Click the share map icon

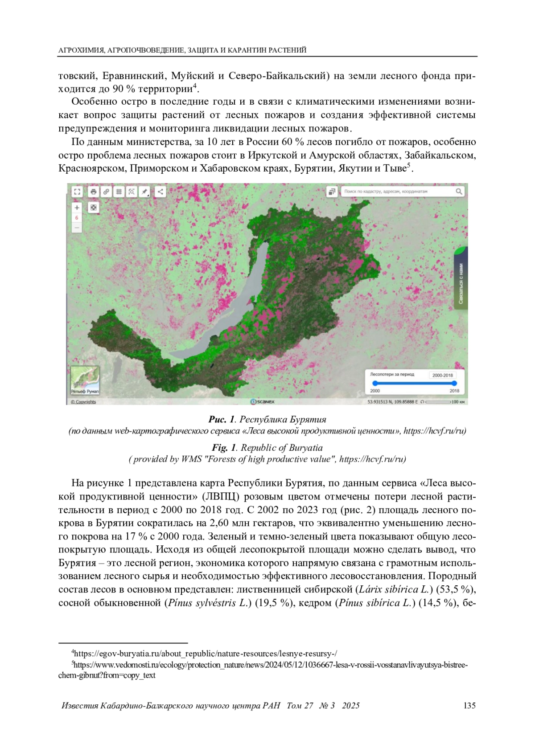[160, 192]
